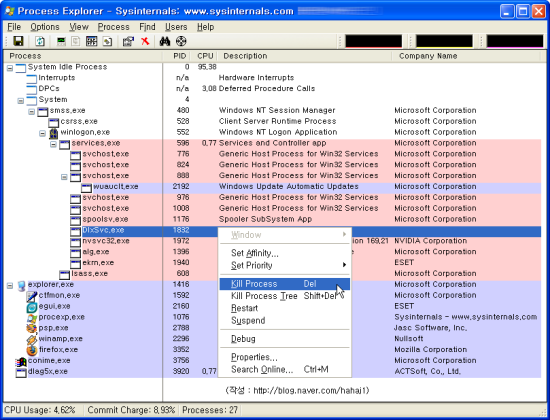Screen dimensions: 550x420
Task: Click the psp.exe Paint Shop icon
Action: [x=32, y=329]
